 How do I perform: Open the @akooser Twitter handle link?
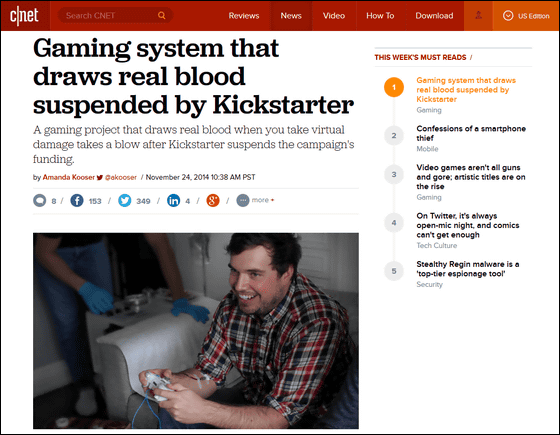pyautogui.click(x=121, y=177)
